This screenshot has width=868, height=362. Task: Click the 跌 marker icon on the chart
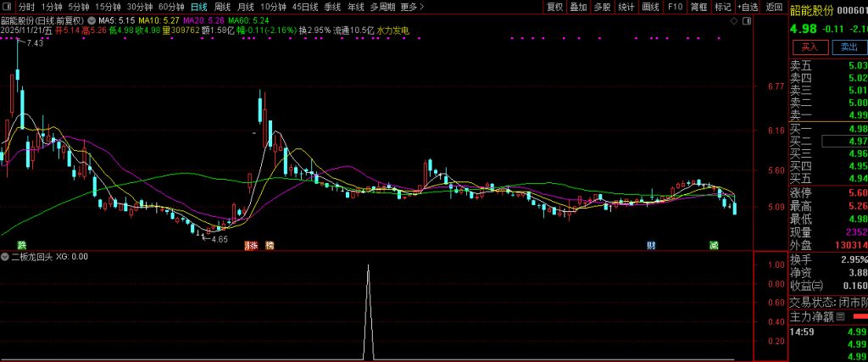pos(10,244)
